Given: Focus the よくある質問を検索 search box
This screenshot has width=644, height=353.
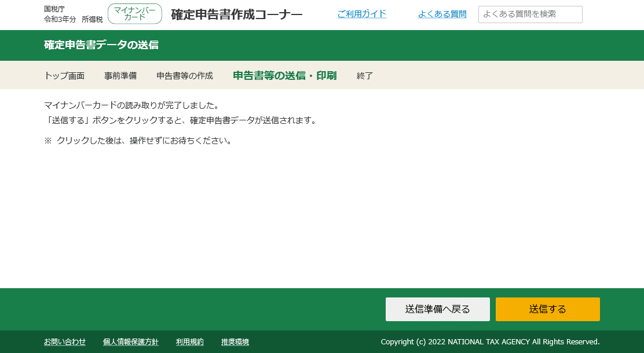Looking at the screenshot, I should coord(529,14).
